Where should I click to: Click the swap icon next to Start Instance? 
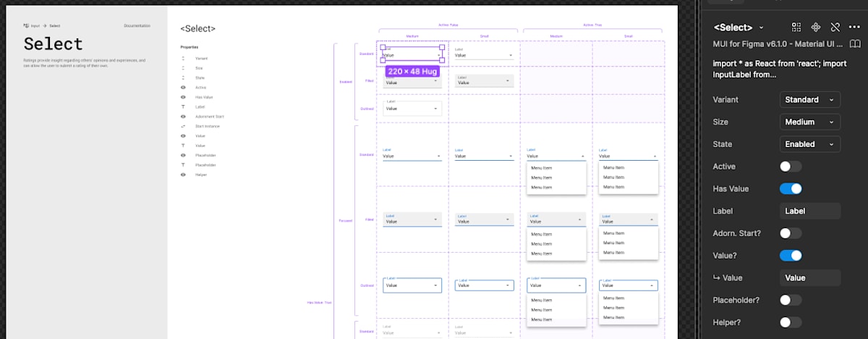183,126
